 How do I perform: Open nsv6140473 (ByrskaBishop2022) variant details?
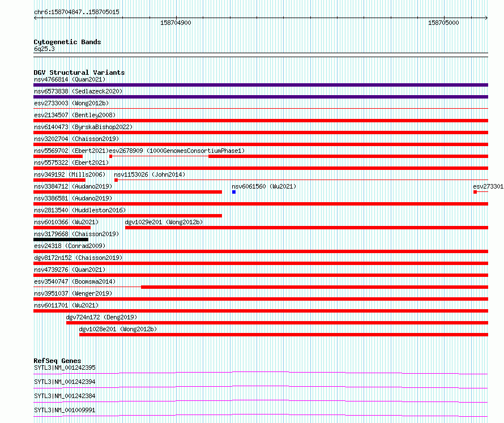[x=83, y=127]
